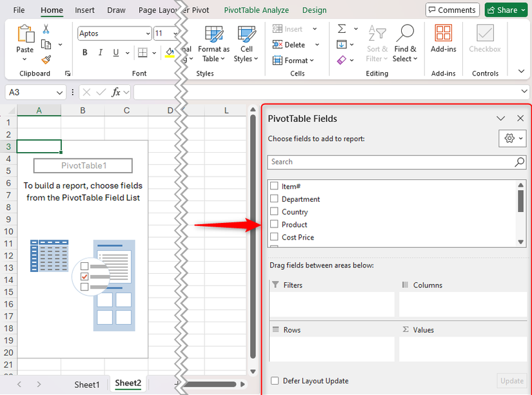Apply the AutoSum function
This screenshot has height=395, width=532.
coord(341,28)
